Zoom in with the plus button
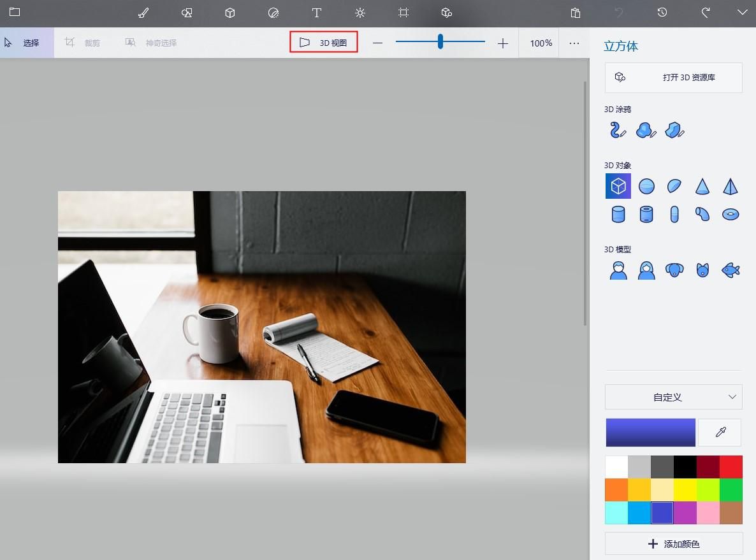This screenshot has height=560, width=756. click(503, 43)
